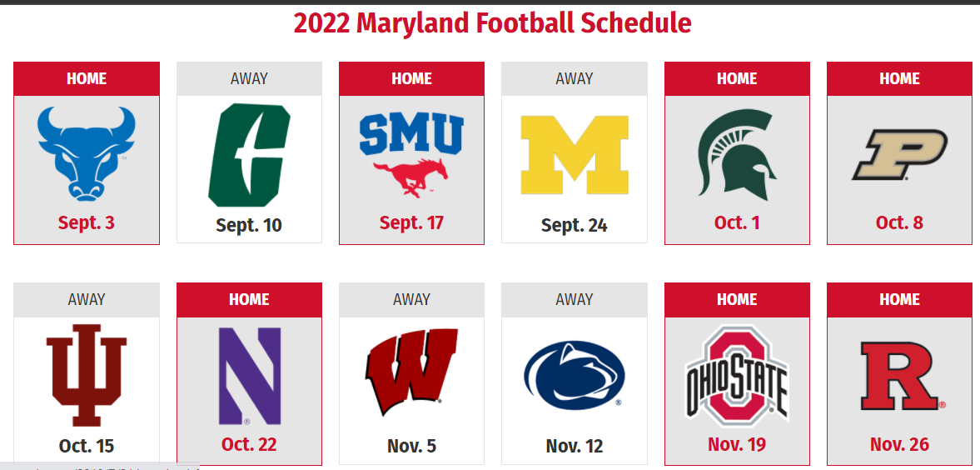
Task: Select the Michigan State Spartan helmet logo
Action: (x=737, y=153)
